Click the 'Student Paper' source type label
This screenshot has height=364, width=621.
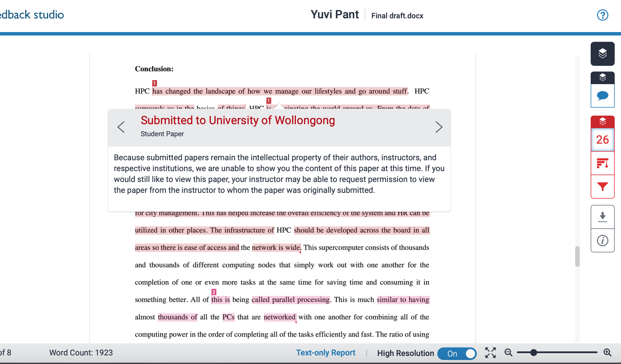pyautogui.click(x=162, y=134)
